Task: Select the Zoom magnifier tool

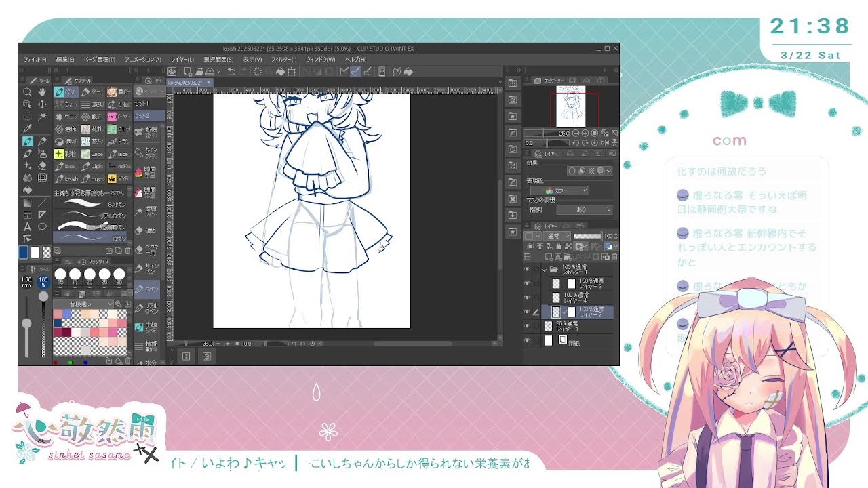Action: (x=27, y=91)
